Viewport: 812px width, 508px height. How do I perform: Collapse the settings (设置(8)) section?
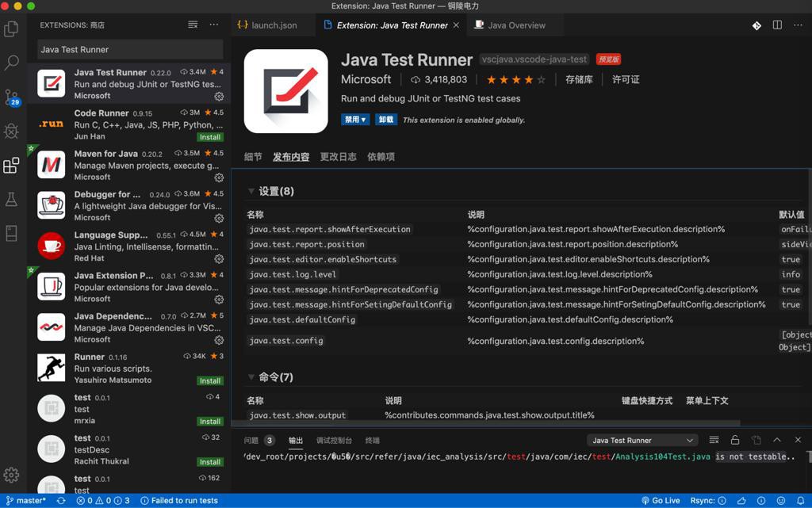[x=271, y=192]
